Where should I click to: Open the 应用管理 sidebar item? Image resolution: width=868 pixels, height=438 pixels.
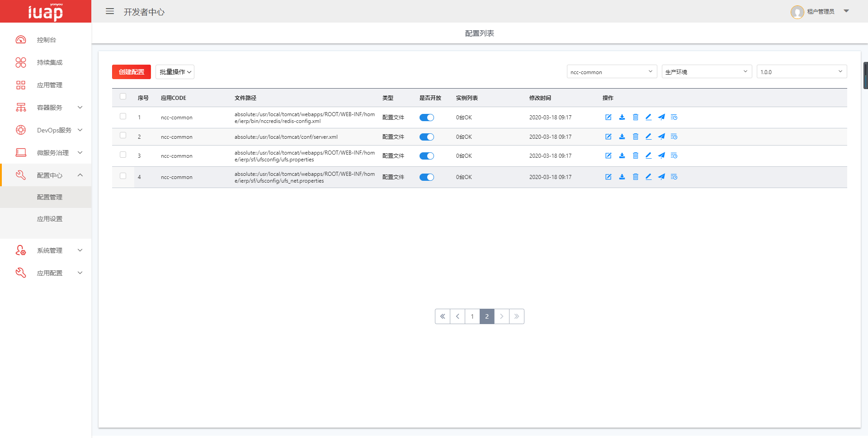[x=46, y=85]
